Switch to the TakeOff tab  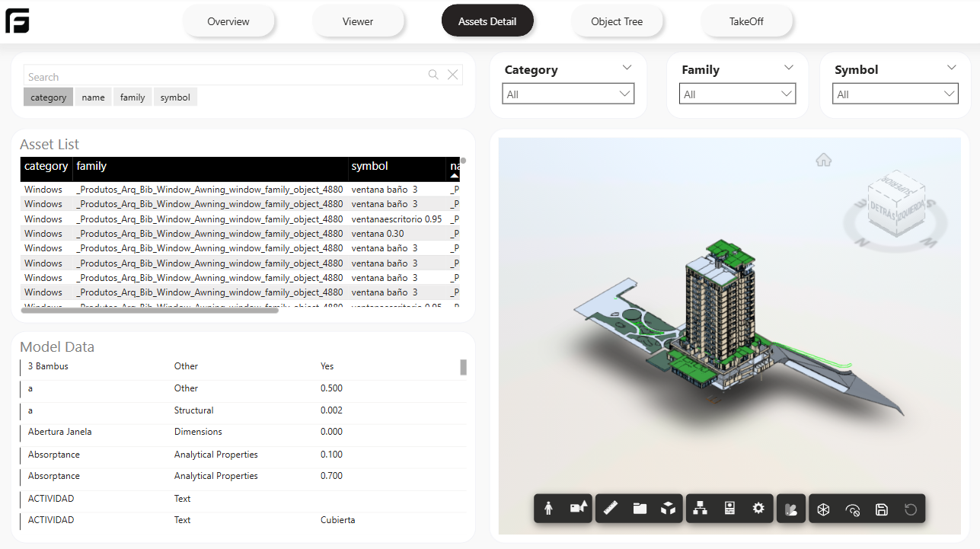click(x=746, y=21)
